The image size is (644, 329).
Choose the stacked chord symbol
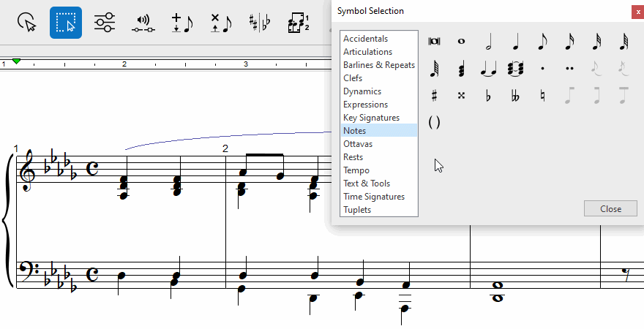(x=461, y=69)
